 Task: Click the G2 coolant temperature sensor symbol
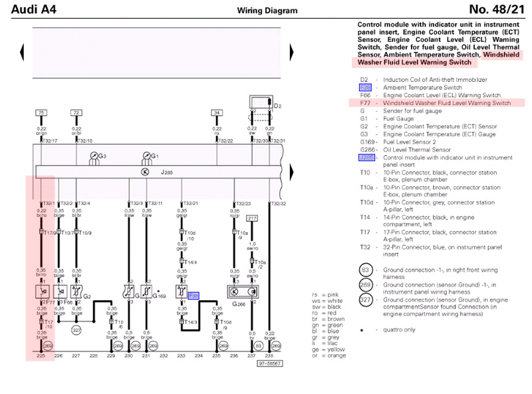76,292
